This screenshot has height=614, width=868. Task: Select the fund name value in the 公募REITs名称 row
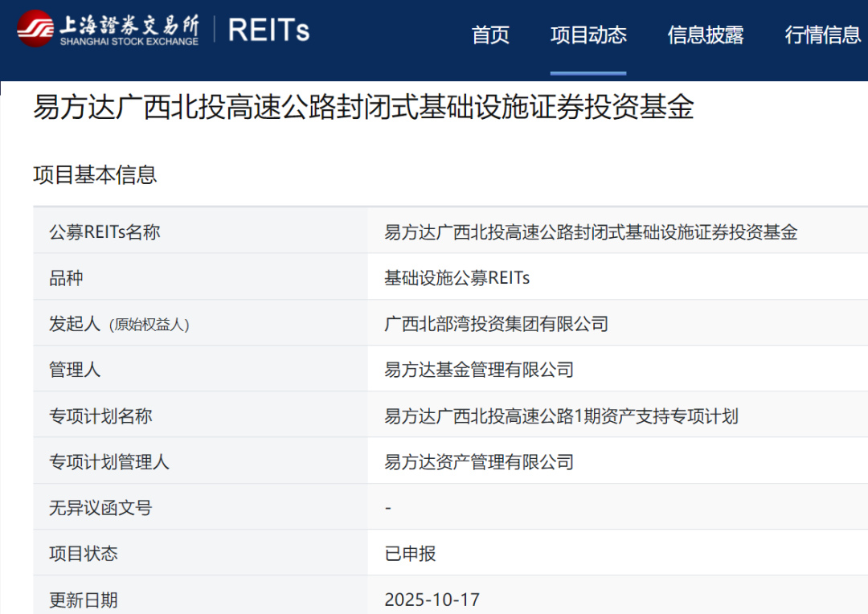coord(591,232)
